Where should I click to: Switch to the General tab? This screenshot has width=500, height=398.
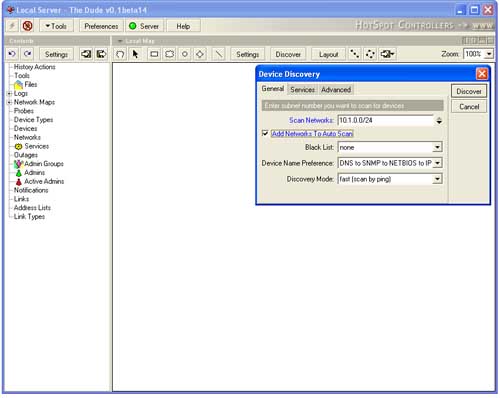click(272, 89)
